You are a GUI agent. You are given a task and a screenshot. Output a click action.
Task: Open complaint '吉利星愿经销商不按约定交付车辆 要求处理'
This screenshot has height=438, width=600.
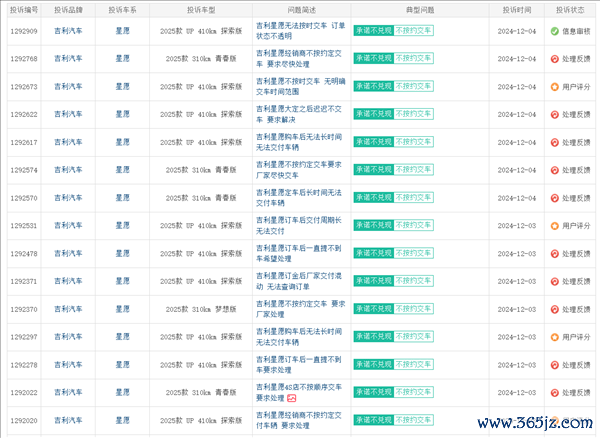[x=299, y=420]
